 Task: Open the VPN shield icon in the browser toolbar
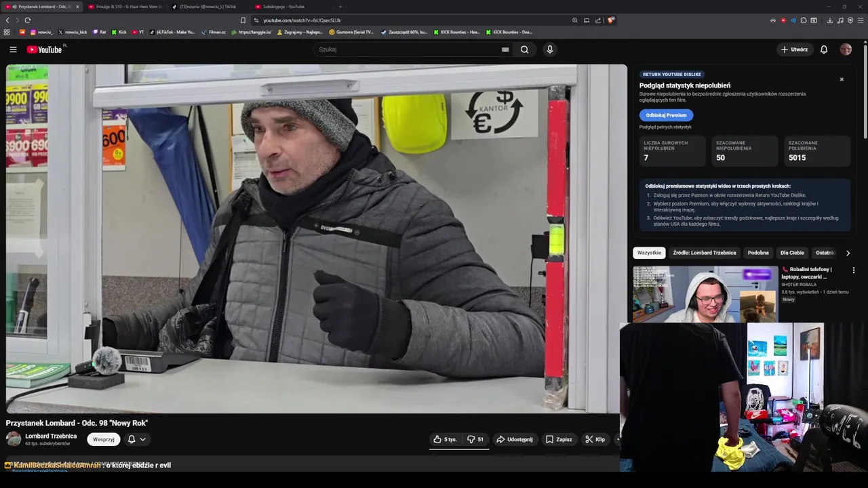(x=850, y=20)
